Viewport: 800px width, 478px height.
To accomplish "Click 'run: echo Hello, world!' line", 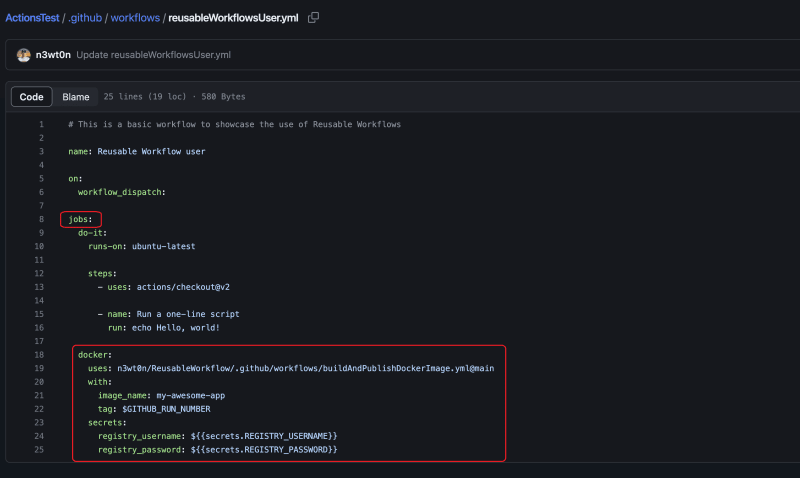I will click(x=164, y=328).
